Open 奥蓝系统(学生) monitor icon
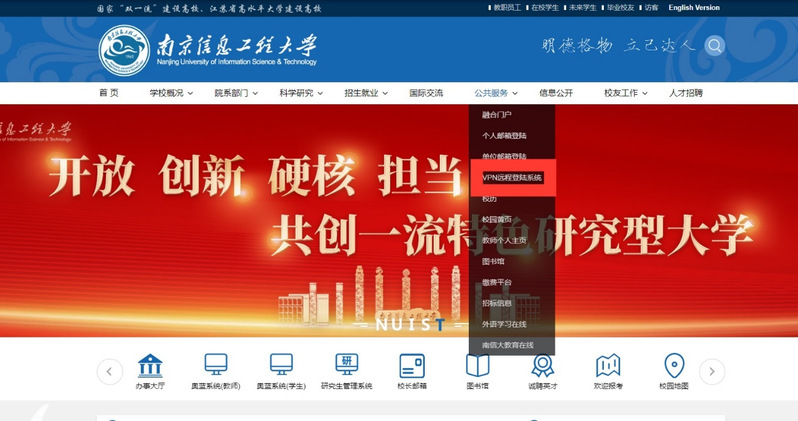 tap(280, 366)
